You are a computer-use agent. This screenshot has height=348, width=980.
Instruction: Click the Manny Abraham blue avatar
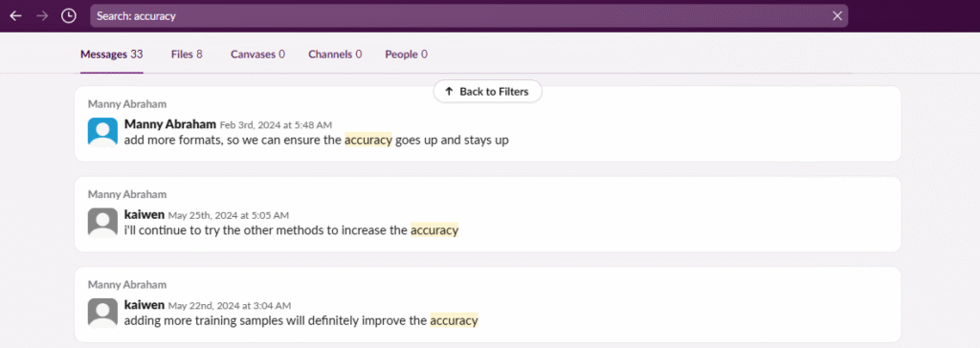102,133
